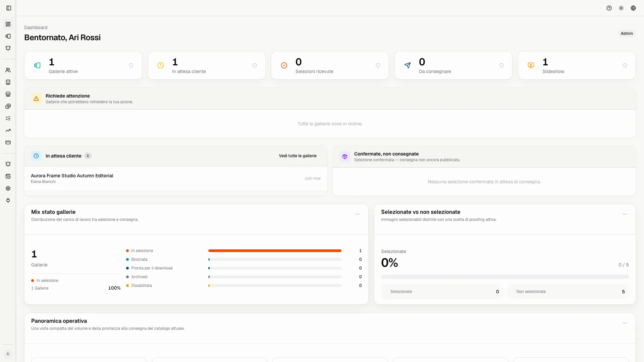Open the settings gear icon in sidebar

[8, 188]
